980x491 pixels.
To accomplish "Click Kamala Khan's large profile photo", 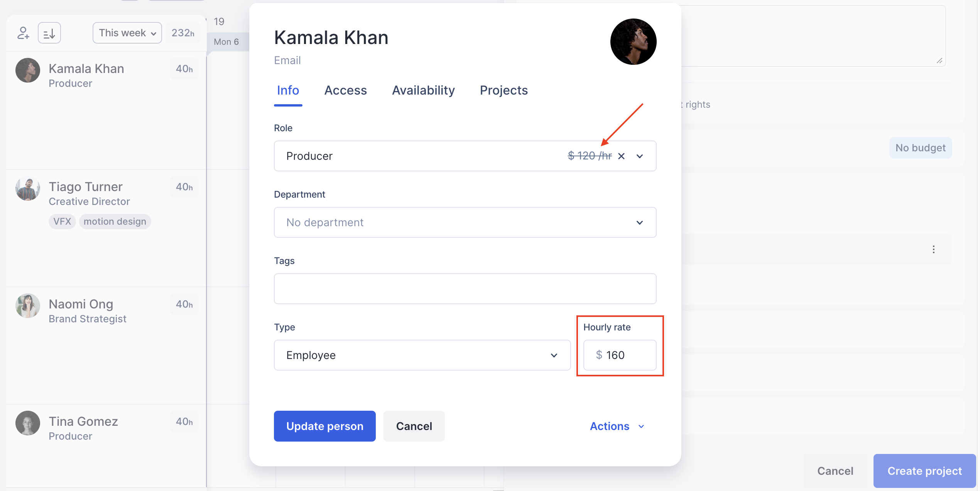I will click(633, 42).
